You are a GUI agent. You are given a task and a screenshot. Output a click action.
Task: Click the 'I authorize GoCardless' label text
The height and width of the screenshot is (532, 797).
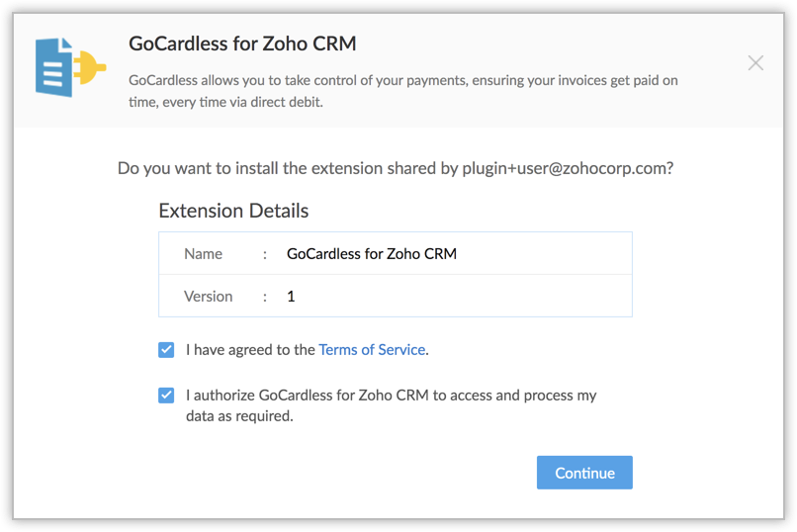coord(392,396)
